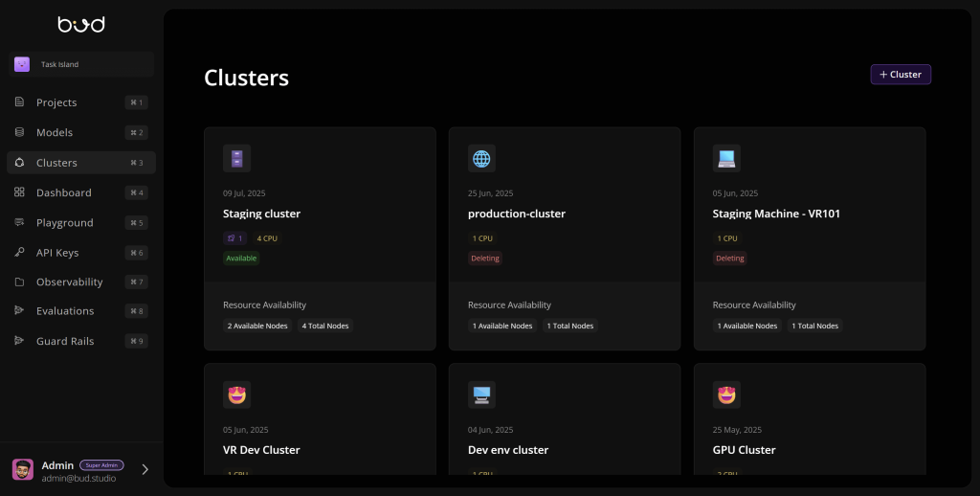
Task: Click the Dashboard grid icon
Action: [x=19, y=192]
